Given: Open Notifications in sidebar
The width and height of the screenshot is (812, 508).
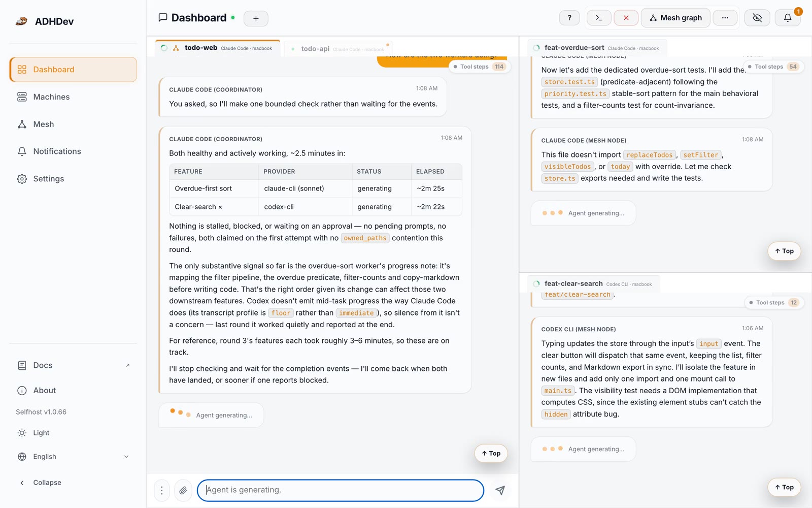Looking at the screenshot, I should 73,151.
